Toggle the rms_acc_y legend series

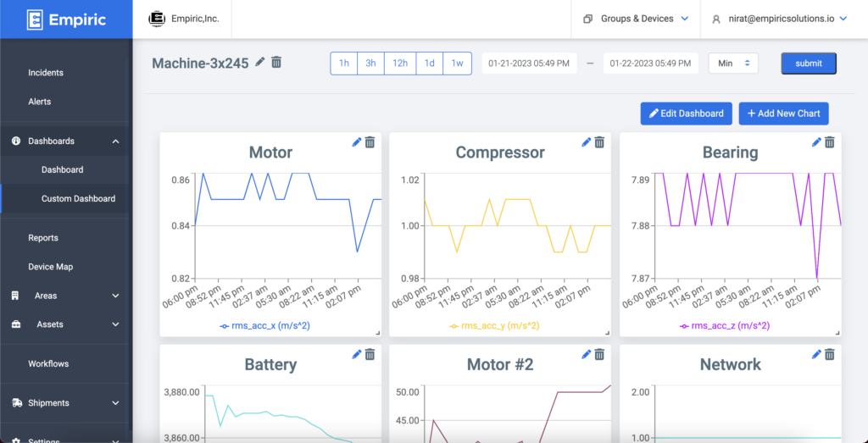click(494, 326)
